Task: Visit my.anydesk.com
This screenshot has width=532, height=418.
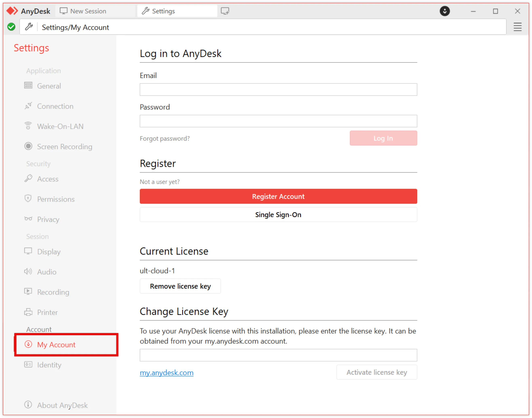Action: (x=166, y=373)
